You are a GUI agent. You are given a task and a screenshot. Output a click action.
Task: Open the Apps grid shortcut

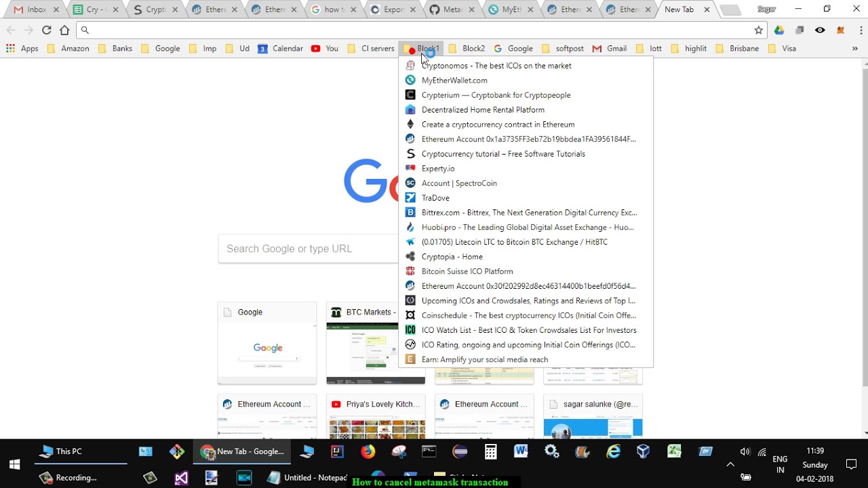pos(22,49)
